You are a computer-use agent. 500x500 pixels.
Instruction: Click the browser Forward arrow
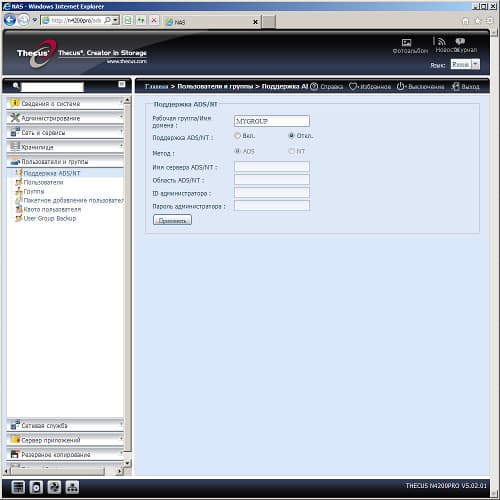click(24, 20)
